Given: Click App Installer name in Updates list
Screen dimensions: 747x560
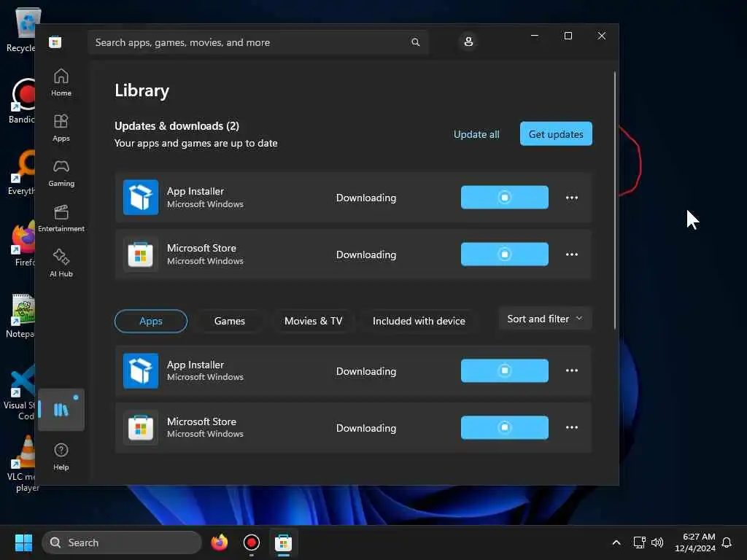Looking at the screenshot, I should (x=196, y=191).
